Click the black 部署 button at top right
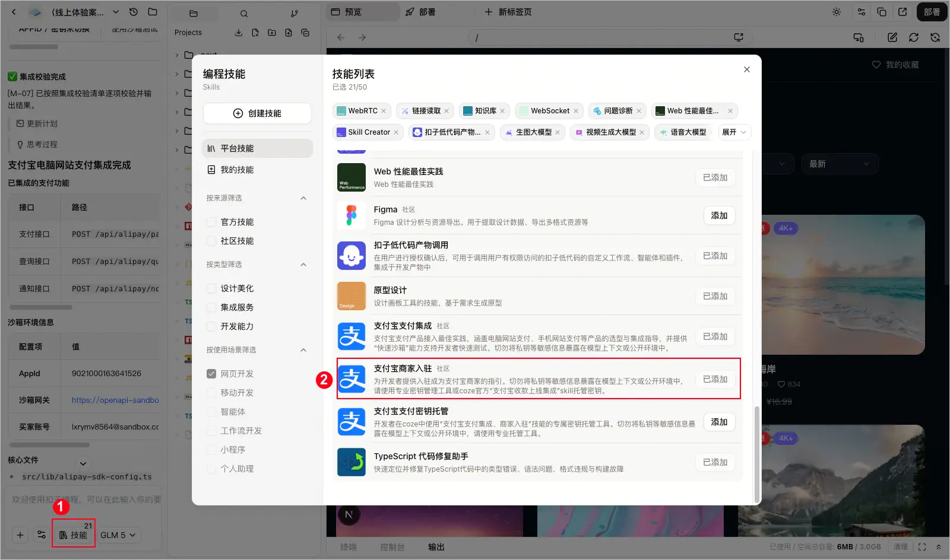 932,12
